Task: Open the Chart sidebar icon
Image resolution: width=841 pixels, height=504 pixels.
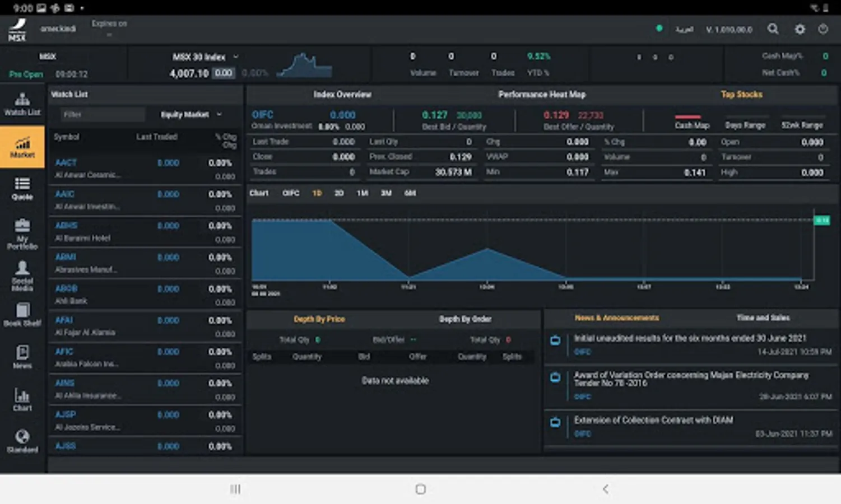Action: point(22,399)
